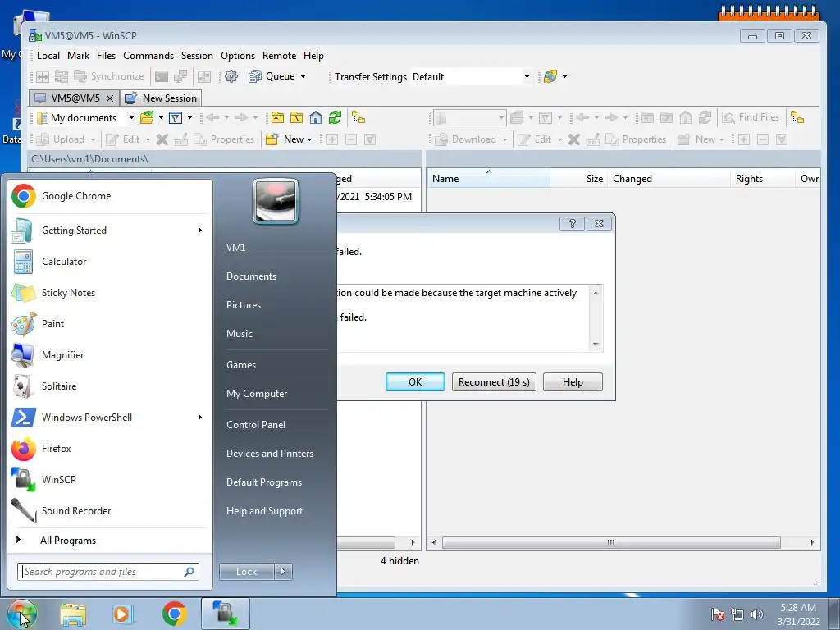This screenshot has width=840, height=630.
Task: Refresh the local directory listing
Action: click(x=335, y=118)
